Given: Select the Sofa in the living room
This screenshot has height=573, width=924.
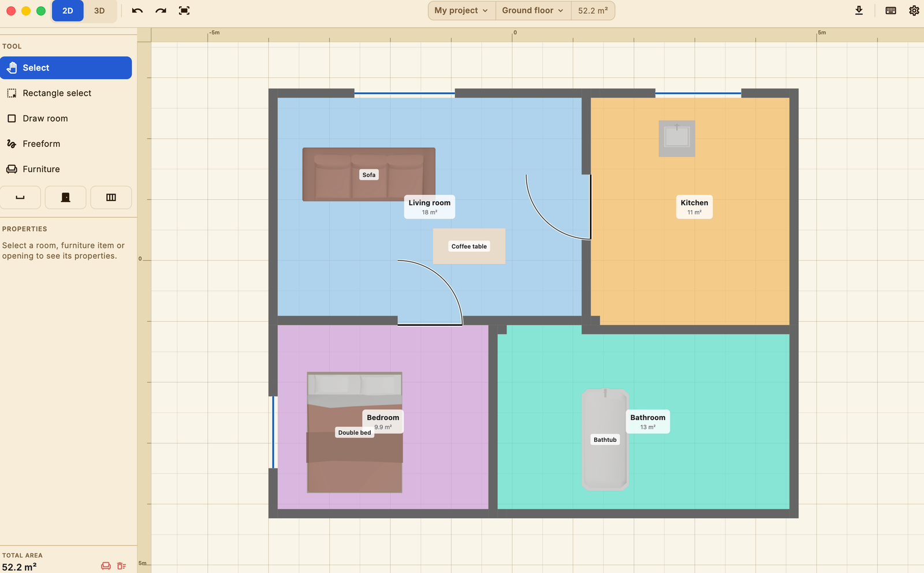Looking at the screenshot, I should [x=369, y=174].
